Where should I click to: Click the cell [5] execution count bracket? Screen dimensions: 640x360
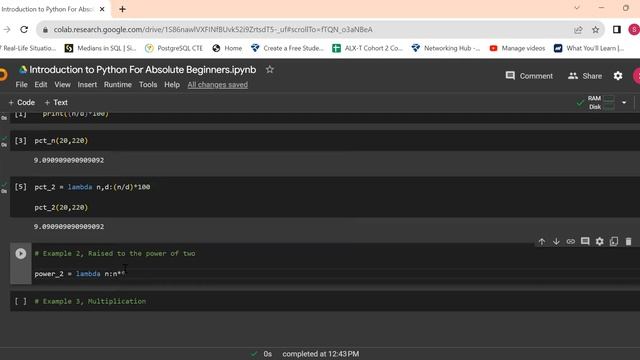pyautogui.click(x=20, y=187)
